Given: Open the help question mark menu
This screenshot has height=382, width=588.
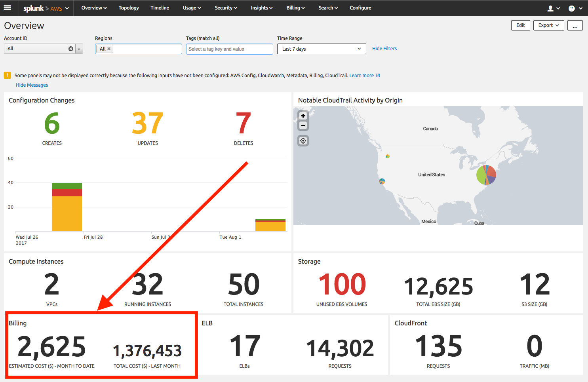Looking at the screenshot, I should (571, 8).
